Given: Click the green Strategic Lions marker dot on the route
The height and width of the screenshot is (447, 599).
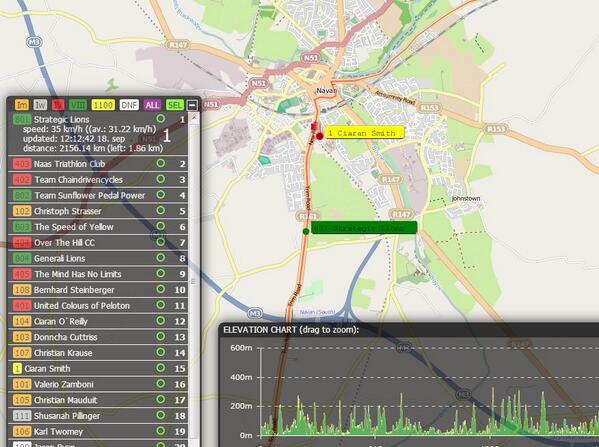Looking at the screenshot, I should 306,231.
